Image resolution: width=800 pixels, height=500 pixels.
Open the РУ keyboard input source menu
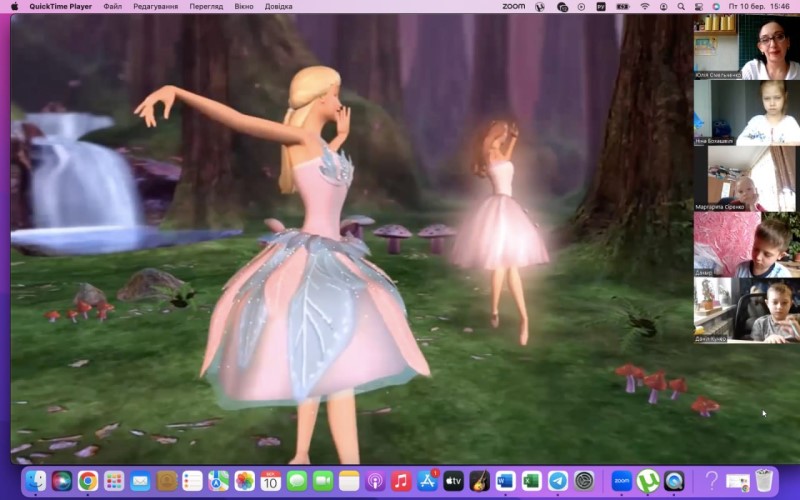(x=601, y=7)
